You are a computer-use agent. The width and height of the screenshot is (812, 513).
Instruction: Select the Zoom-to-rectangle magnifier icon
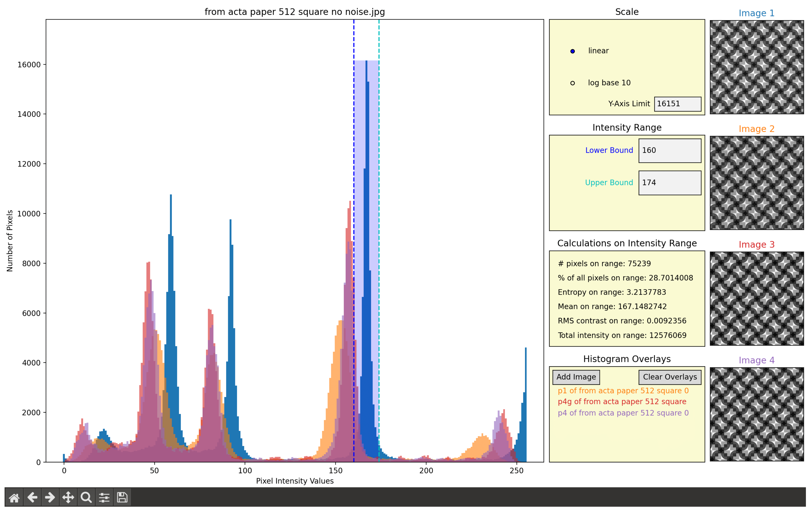click(x=86, y=497)
